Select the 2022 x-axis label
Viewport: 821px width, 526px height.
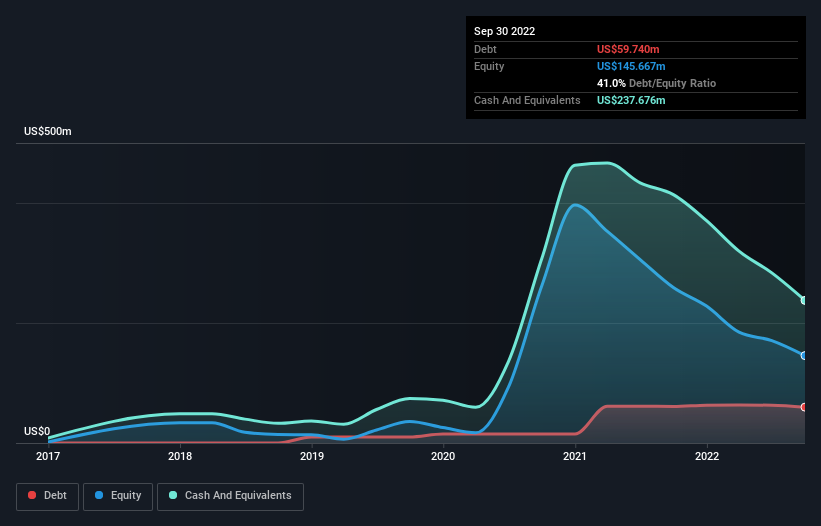[x=707, y=456]
